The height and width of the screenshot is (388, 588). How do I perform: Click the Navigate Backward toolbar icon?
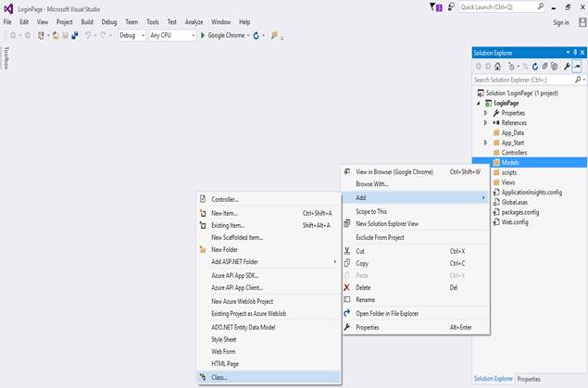tap(13, 35)
